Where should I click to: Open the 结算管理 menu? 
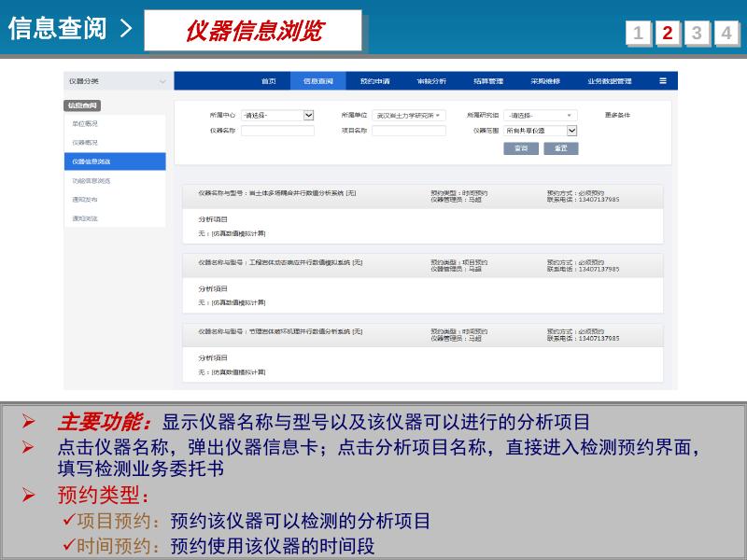(489, 81)
